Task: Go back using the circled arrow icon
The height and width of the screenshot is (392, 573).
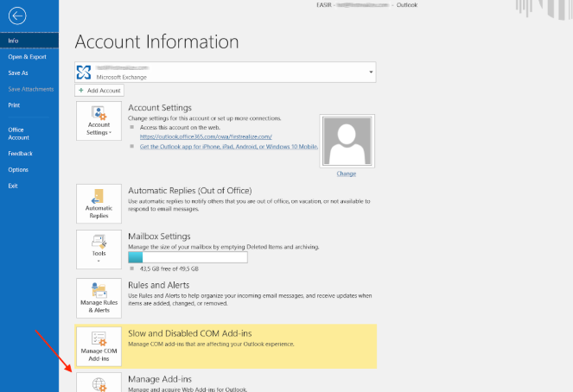Action: pos(17,16)
